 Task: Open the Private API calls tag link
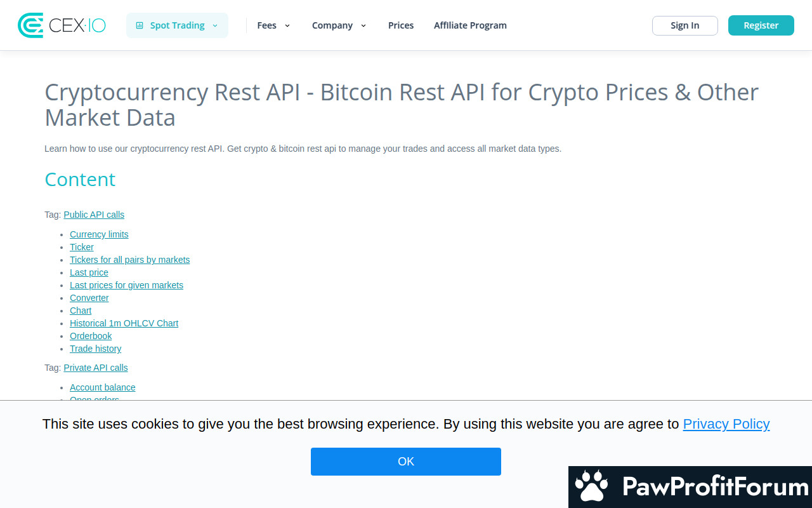96,368
